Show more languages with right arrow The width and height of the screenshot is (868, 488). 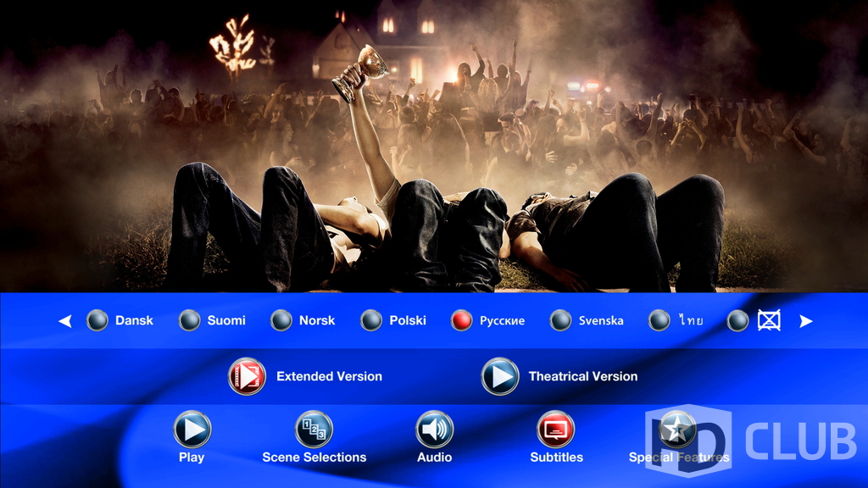click(x=806, y=321)
